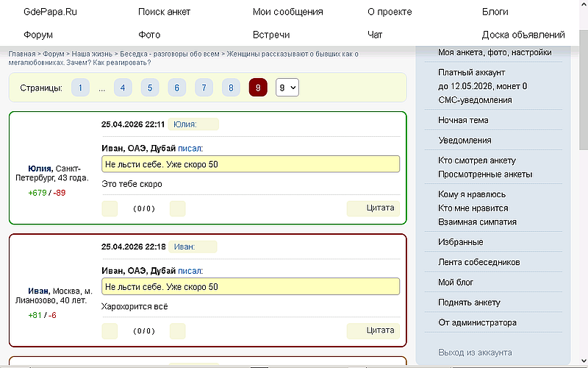Click Юлия's reply address tag
This screenshot has width=588, height=368.
(193, 124)
